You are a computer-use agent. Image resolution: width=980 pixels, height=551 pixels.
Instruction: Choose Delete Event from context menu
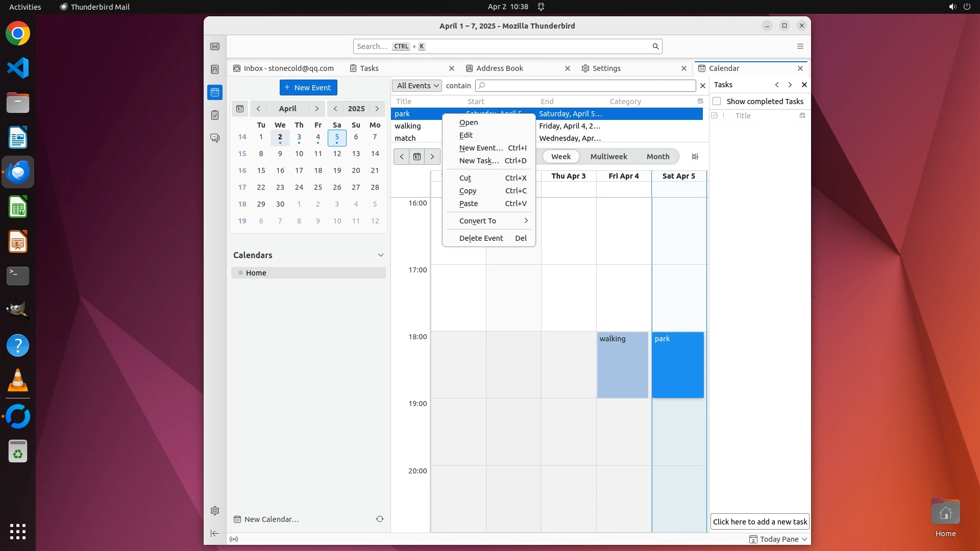[481, 238]
